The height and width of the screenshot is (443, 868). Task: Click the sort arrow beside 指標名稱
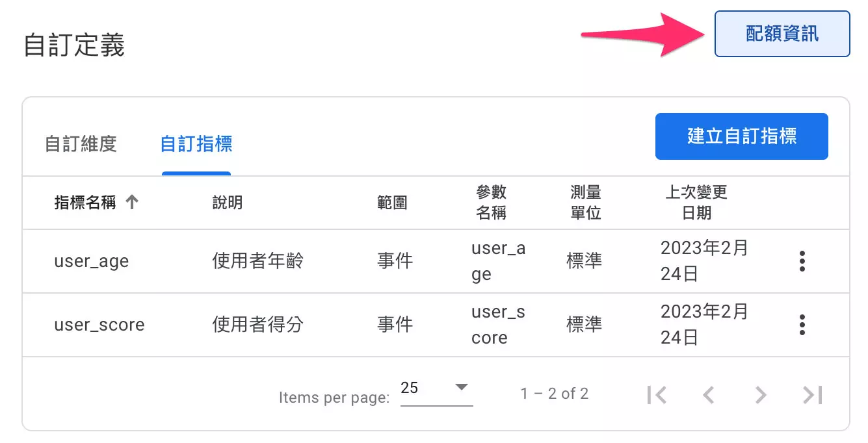tap(132, 203)
